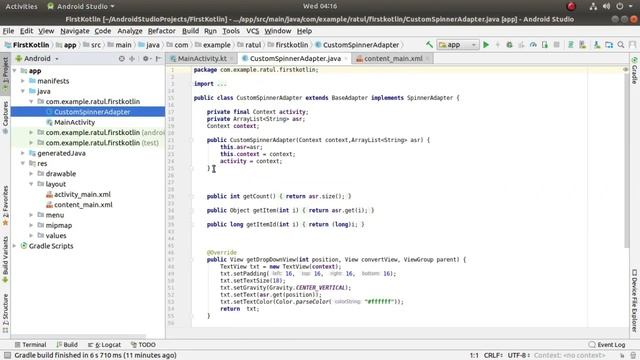Click the Search Everywhere magnifier icon
Image resolution: width=640 pixels, height=360 pixels.
[621, 44]
